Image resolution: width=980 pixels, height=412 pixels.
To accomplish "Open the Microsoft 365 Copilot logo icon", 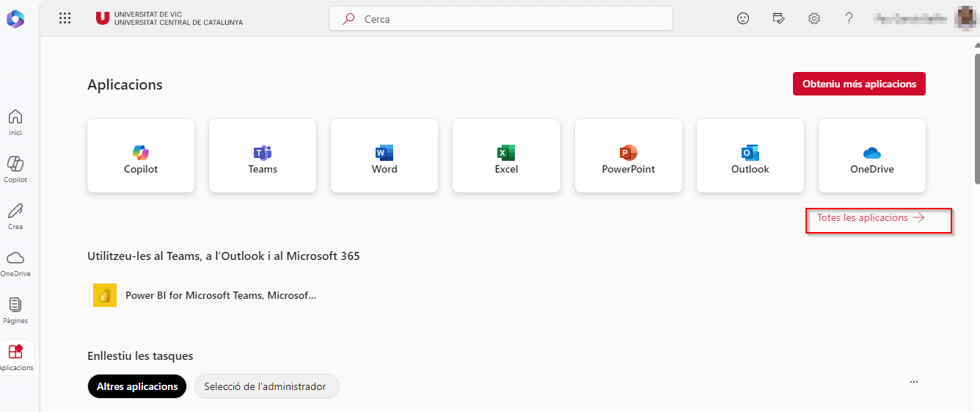I will tap(15, 19).
